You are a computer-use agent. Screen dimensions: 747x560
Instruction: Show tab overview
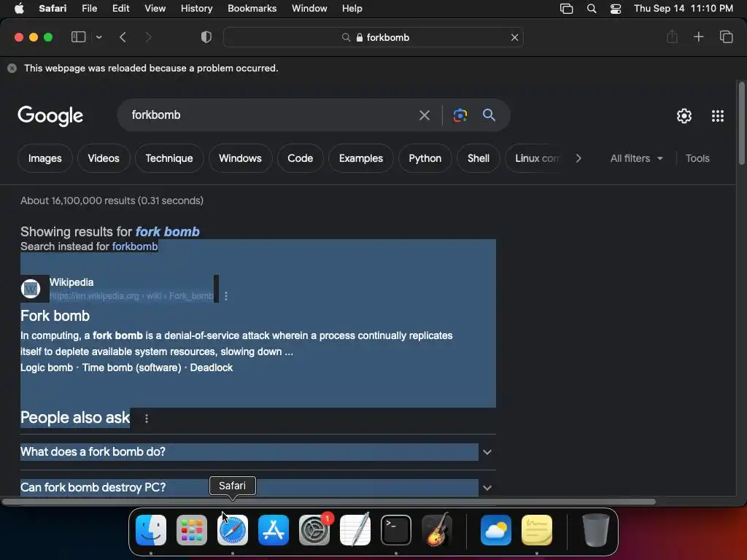click(726, 36)
